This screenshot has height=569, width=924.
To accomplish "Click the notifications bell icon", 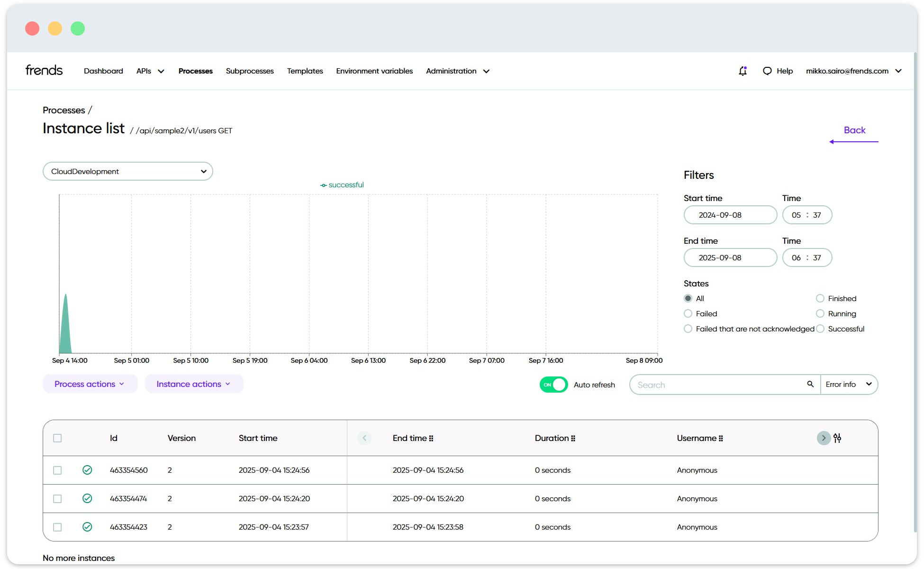I will (x=743, y=71).
